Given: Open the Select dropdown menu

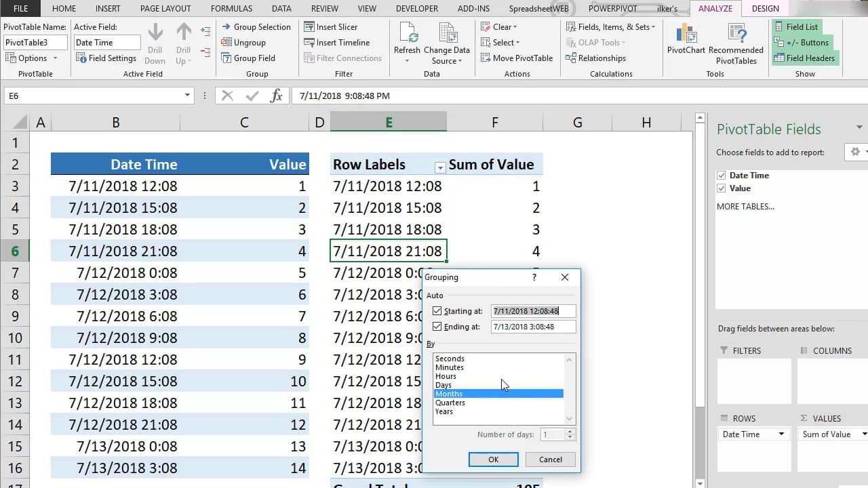Looking at the screenshot, I should click(501, 43).
